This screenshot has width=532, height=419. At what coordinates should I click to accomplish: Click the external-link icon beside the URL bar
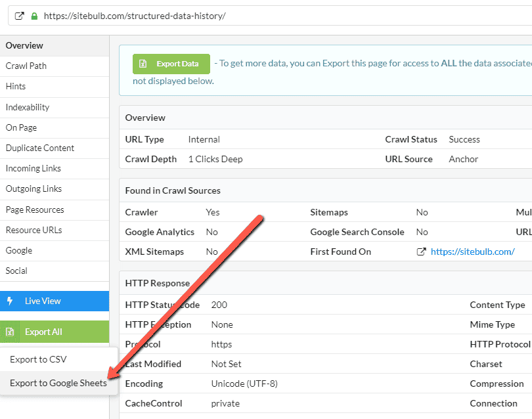click(19, 16)
